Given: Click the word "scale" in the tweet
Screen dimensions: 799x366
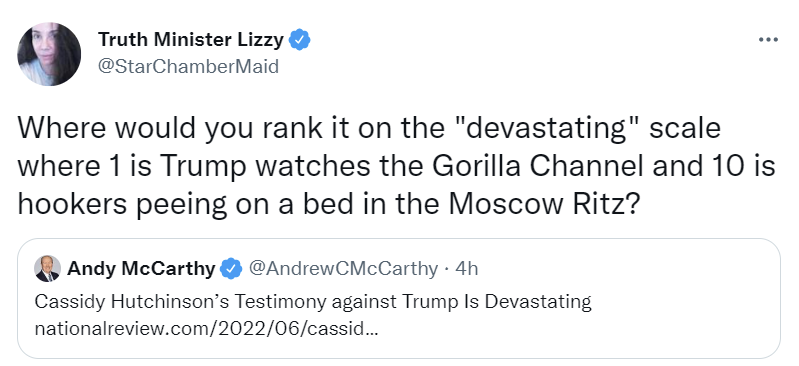Looking at the screenshot, I should 685,128.
